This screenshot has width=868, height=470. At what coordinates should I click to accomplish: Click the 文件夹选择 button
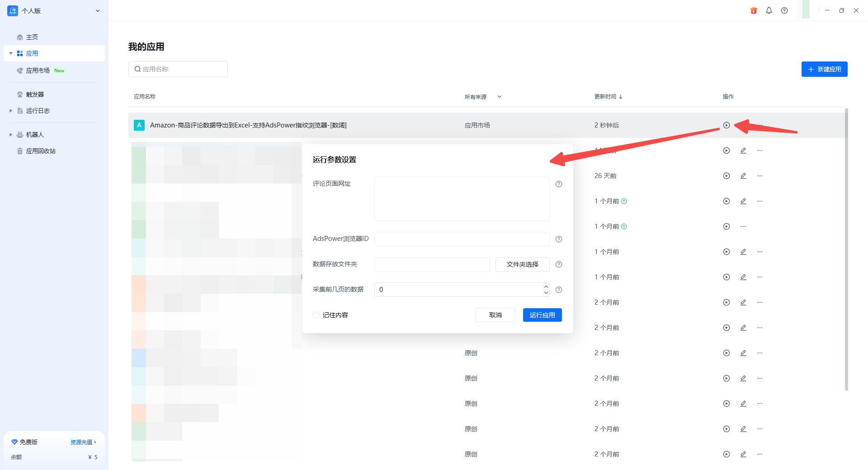point(522,264)
